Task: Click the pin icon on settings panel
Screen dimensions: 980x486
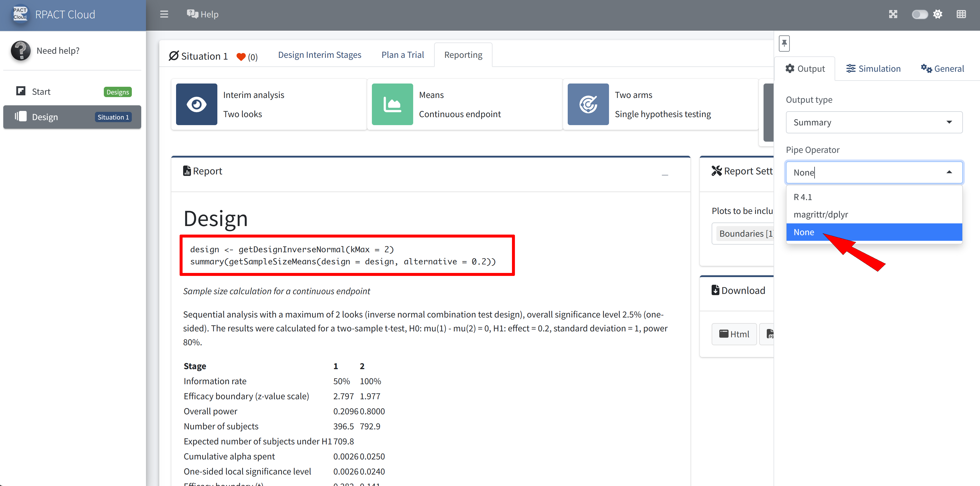Action: (x=784, y=43)
